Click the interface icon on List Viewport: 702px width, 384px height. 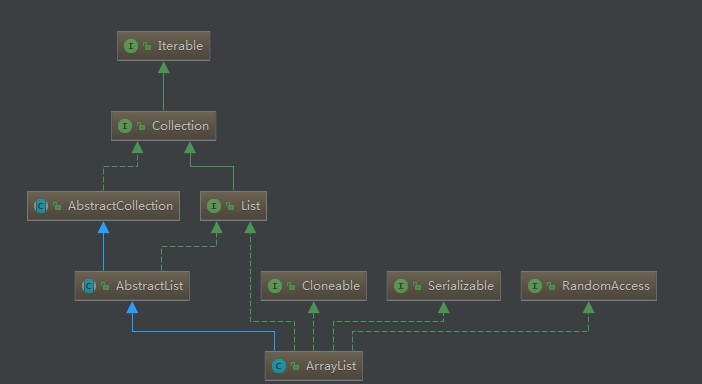[x=214, y=206]
